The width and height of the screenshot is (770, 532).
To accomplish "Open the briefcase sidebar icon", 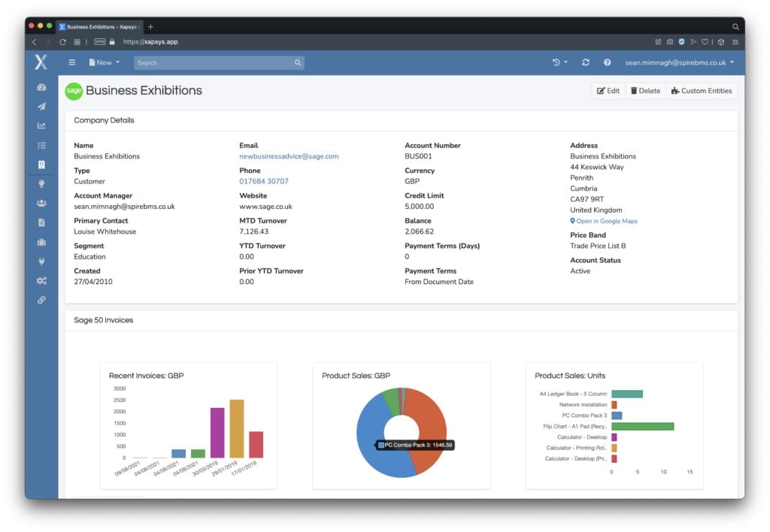I will [x=42, y=242].
